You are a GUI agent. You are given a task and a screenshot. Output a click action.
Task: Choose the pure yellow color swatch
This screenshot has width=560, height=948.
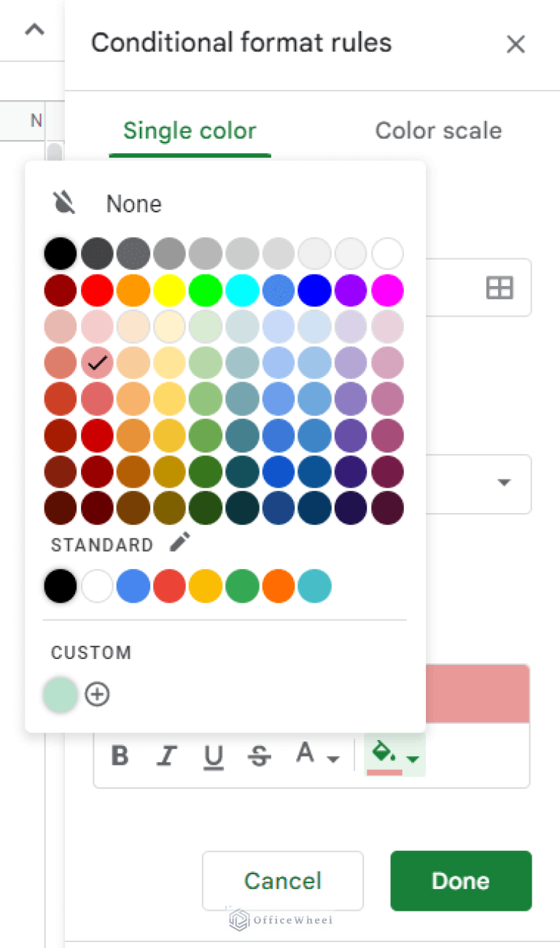[169, 290]
